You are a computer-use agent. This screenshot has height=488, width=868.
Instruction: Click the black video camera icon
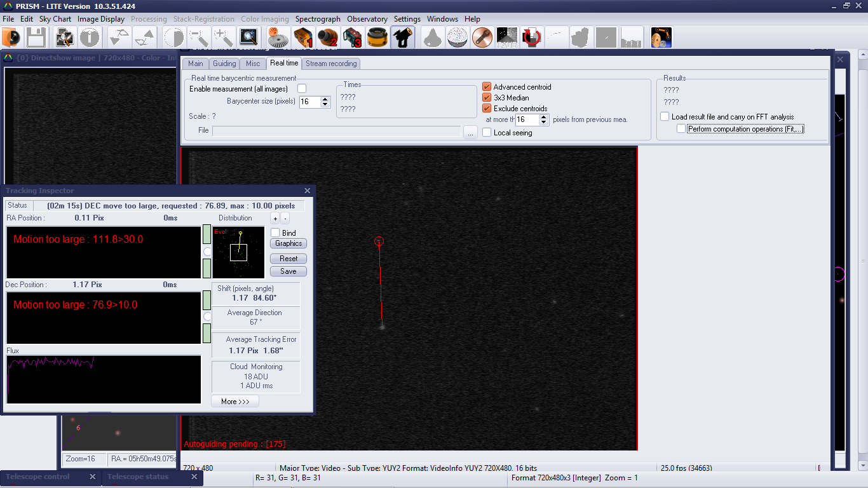403,37
